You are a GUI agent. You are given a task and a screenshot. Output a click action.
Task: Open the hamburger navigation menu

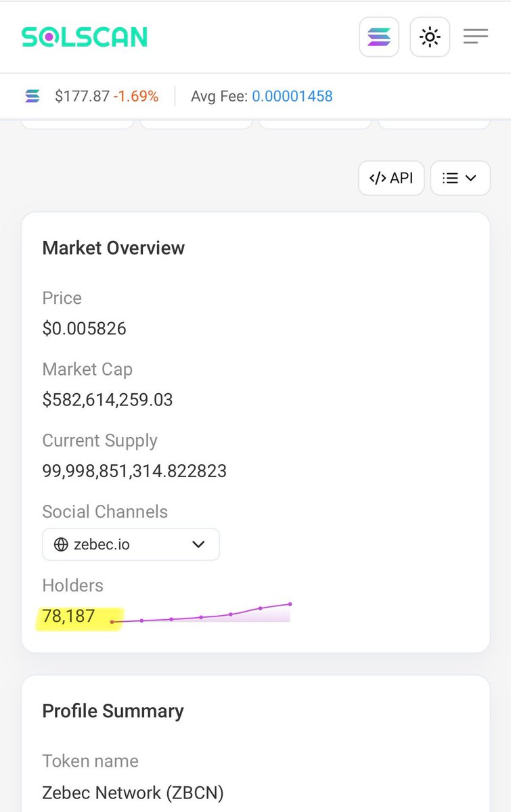tap(476, 37)
